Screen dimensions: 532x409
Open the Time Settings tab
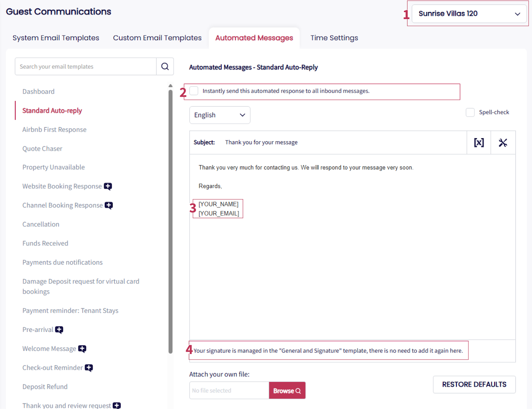(334, 38)
